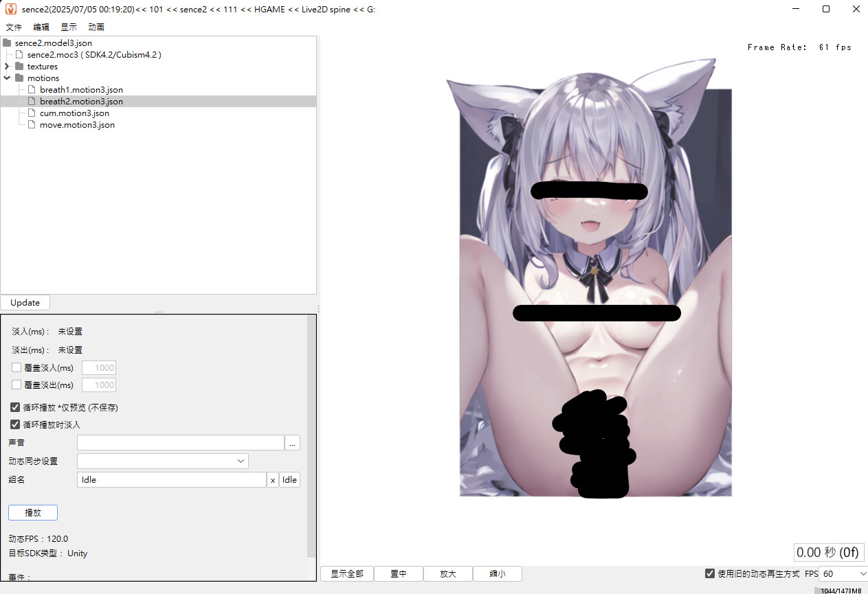Click the motions folder icon
This screenshot has height=594, width=868.
click(x=19, y=78)
